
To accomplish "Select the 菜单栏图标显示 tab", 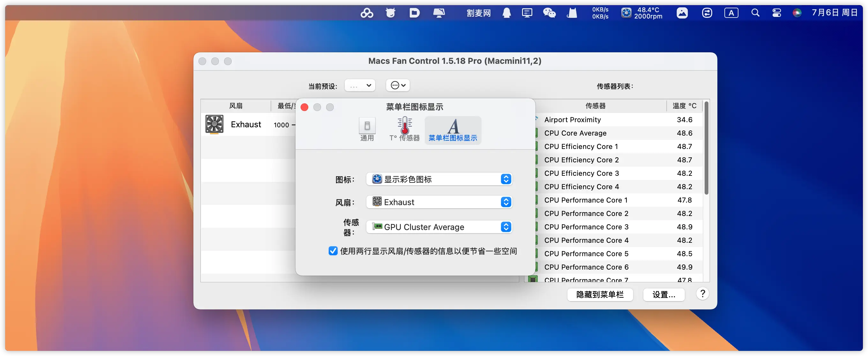I will coord(453,130).
